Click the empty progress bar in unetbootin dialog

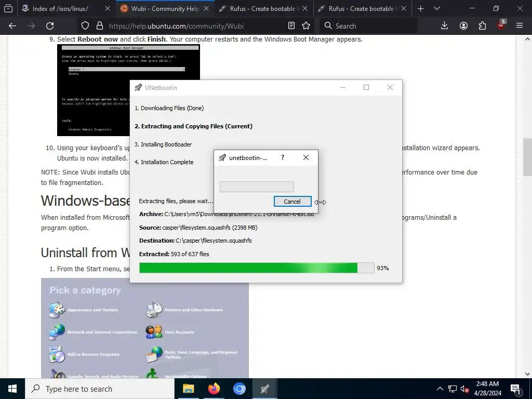click(x=257, y=187)
